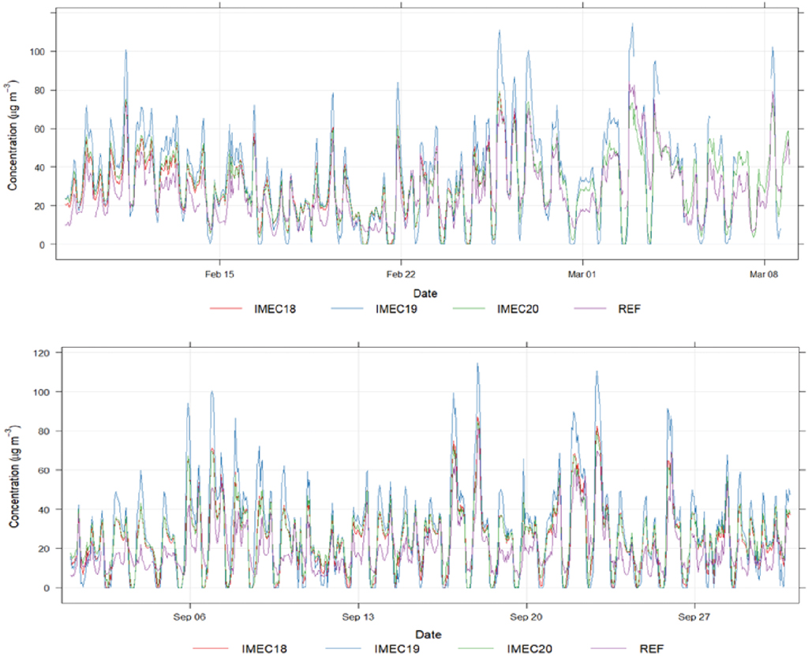Click the red IMEC18 swatch in bottom legend
This screenshot has height=657, width=812.
pyautogui.click(x=210, y=648)
